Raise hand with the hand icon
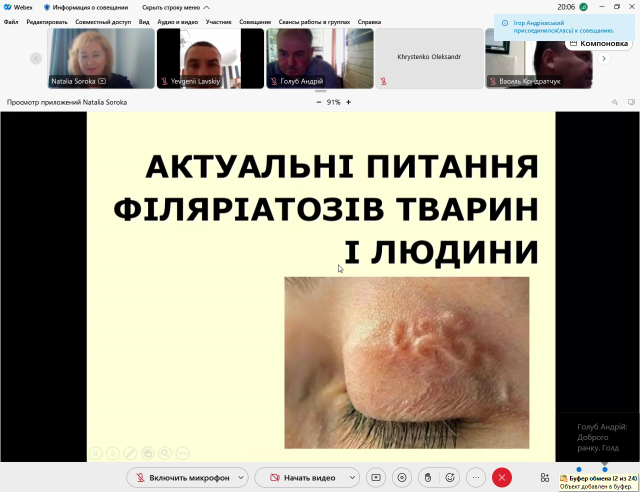The width and height of the screenshot is (640, 492). pos(428,478)
